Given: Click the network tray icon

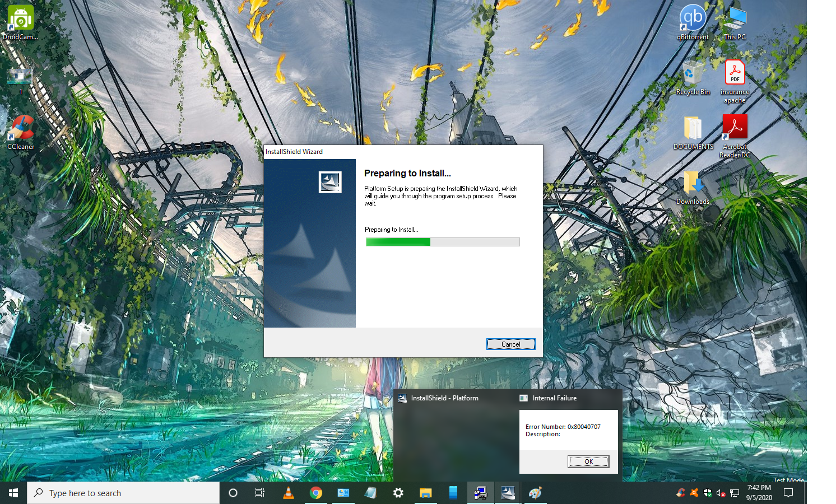Looking at the screenshot, I should pyautogui.click(x=735, y=493).
